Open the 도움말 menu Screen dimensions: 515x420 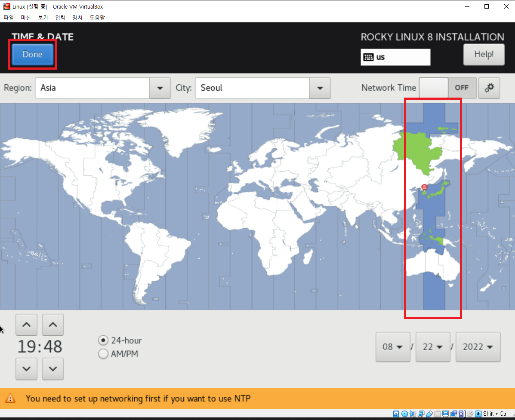click(97, 18)
